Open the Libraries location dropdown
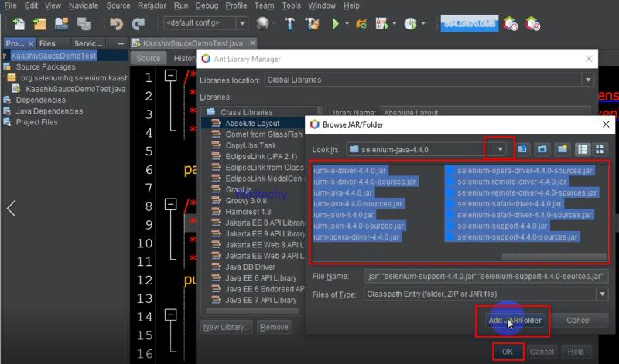 [588, 80]
